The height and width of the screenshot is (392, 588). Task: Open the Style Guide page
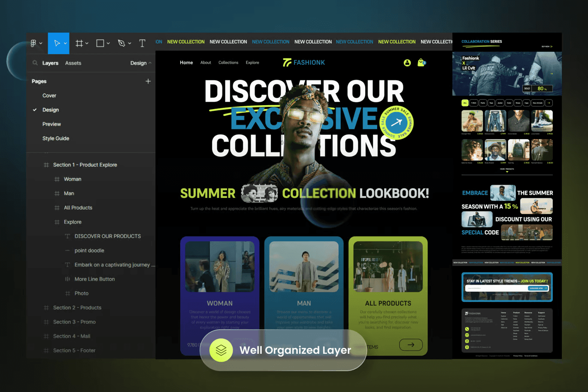[x=56, y=139]
